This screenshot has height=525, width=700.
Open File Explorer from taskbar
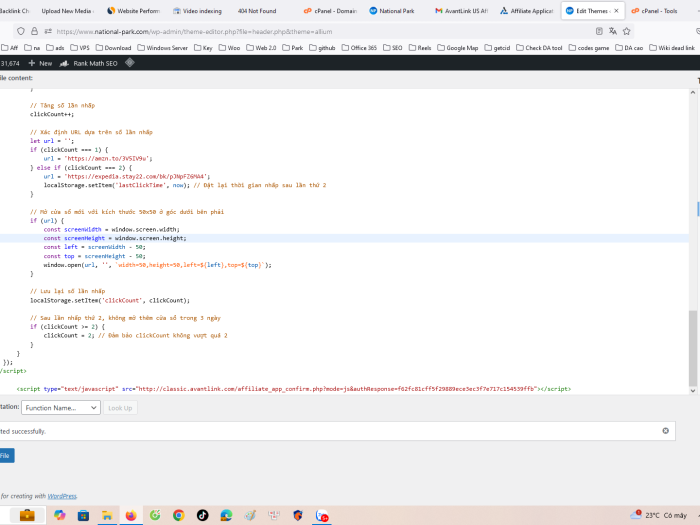pos(107,515)
